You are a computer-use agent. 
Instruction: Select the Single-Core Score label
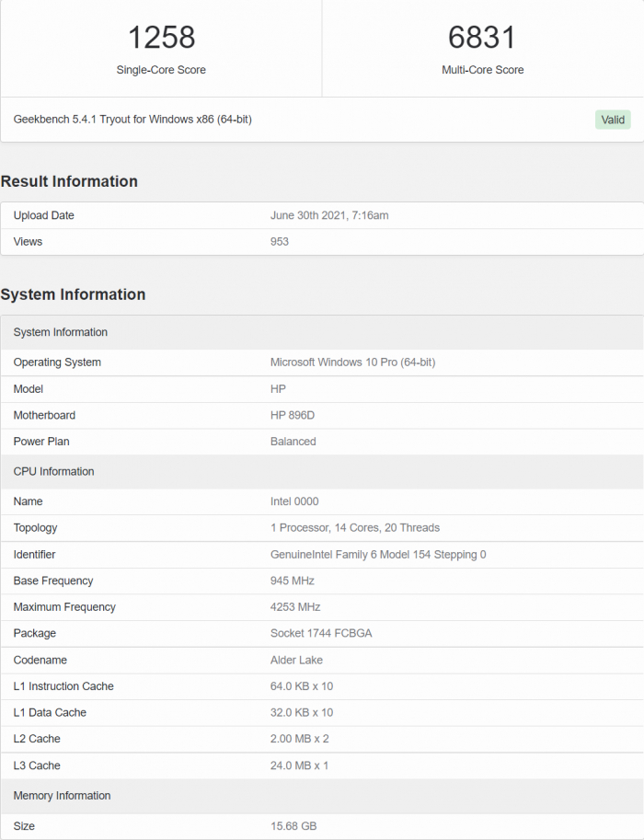coord(161,70)
